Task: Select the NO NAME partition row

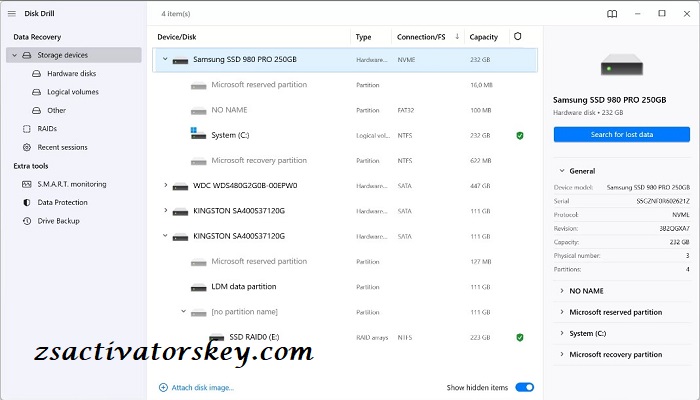Action: 345,110
